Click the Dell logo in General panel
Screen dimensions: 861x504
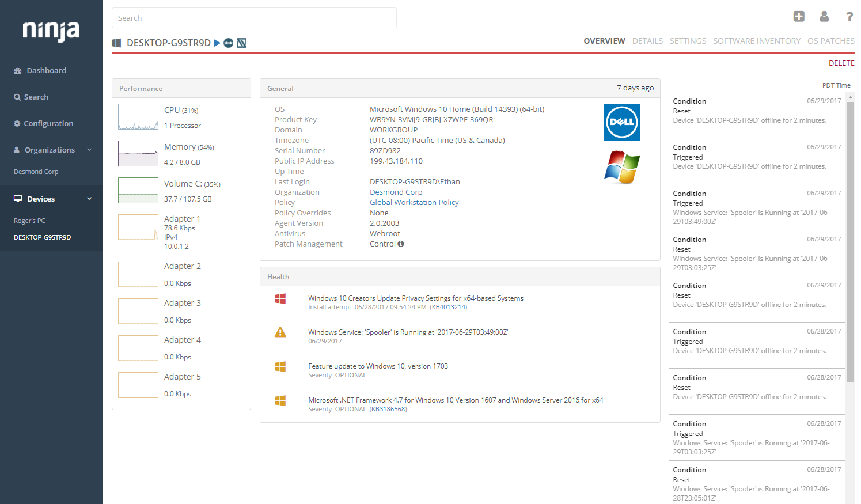622,122
